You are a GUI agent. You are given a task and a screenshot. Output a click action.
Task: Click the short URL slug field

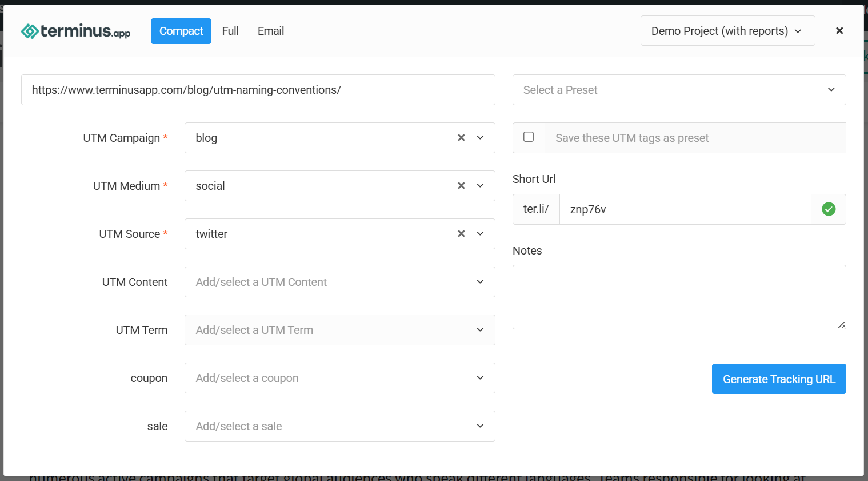685,209
